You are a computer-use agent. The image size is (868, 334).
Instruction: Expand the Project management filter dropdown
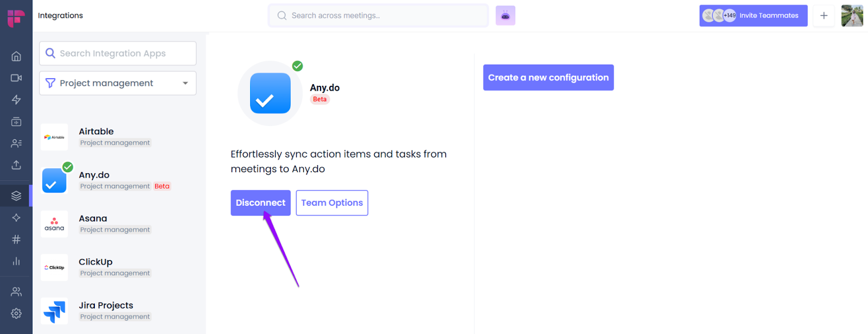(118, 83)
